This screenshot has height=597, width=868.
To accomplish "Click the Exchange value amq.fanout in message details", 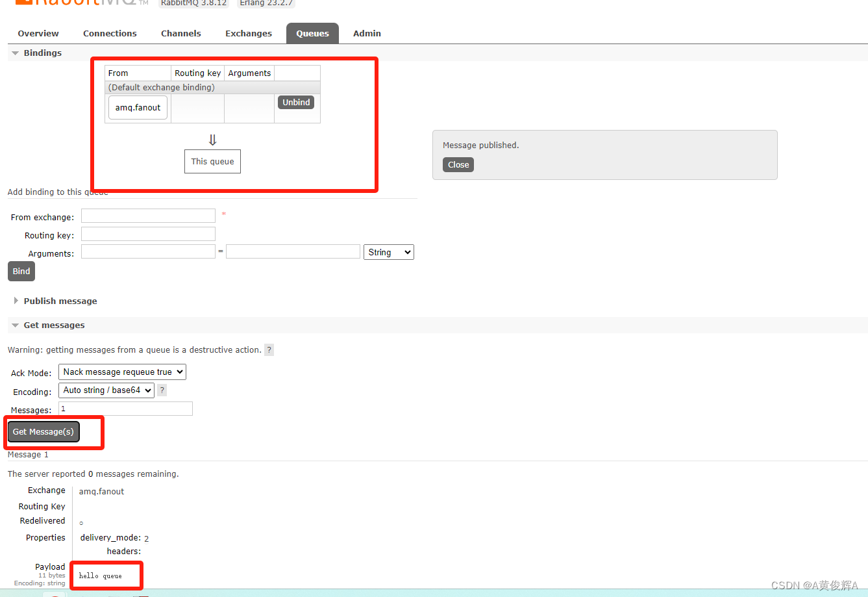I will click(x=101, y=492).
